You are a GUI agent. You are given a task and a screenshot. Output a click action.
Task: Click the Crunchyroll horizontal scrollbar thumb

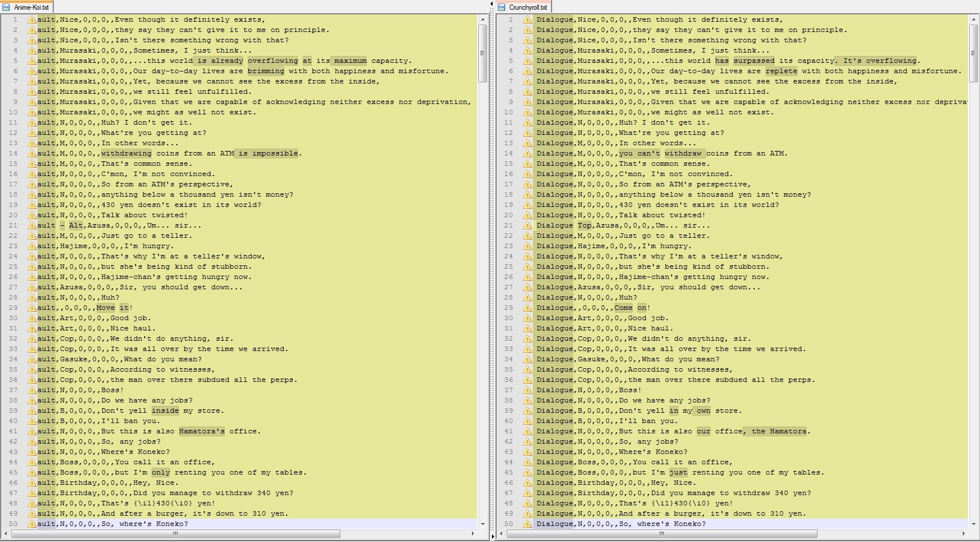pos(661,533)
